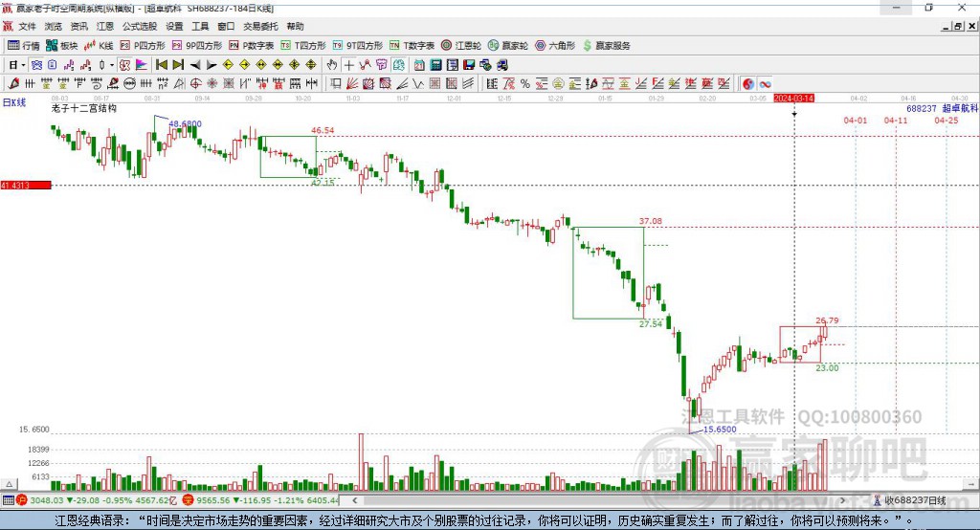The width and height of the screenshot is (980, 530).
Task: Select the red pencil drawing tool
Action: 13,84
